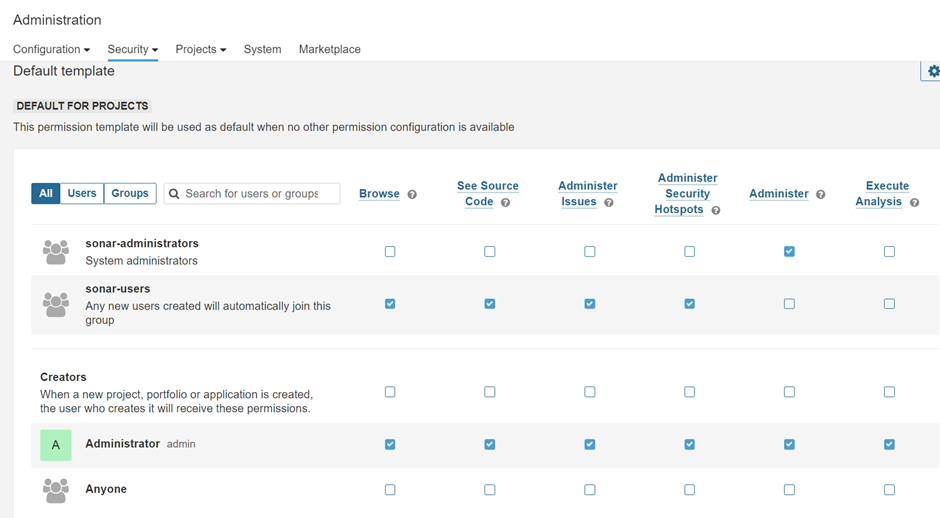Click the help icon beside See Source Code
This screenshot has width=940, height=518.
[x=506, y=203]
